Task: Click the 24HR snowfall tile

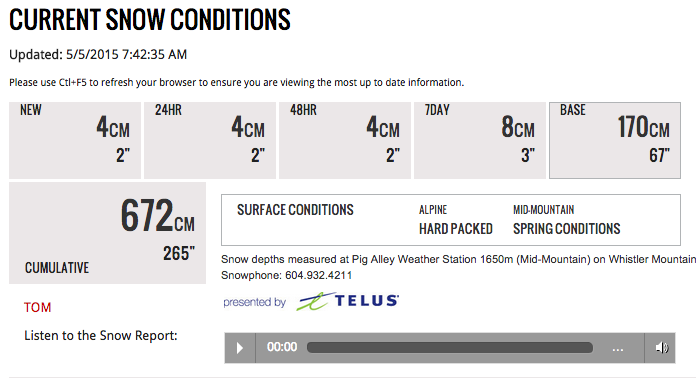Action: [210, 140]
